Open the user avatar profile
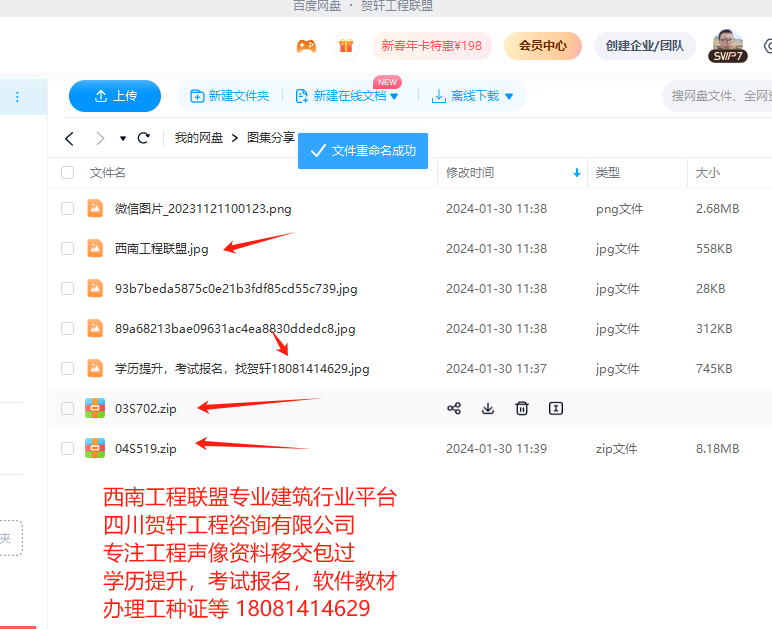Image resolution: width=772 pixels, height=629 pixels. tap(728, 45)
